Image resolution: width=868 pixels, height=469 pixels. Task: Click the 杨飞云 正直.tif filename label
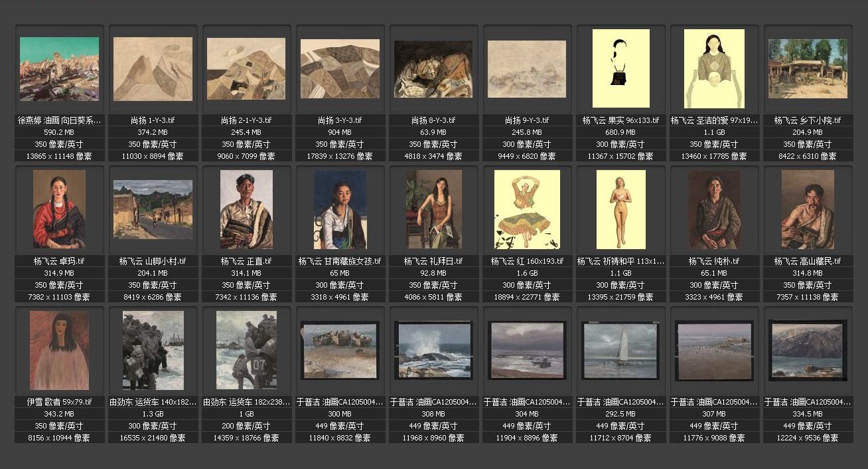pos(246,262)
